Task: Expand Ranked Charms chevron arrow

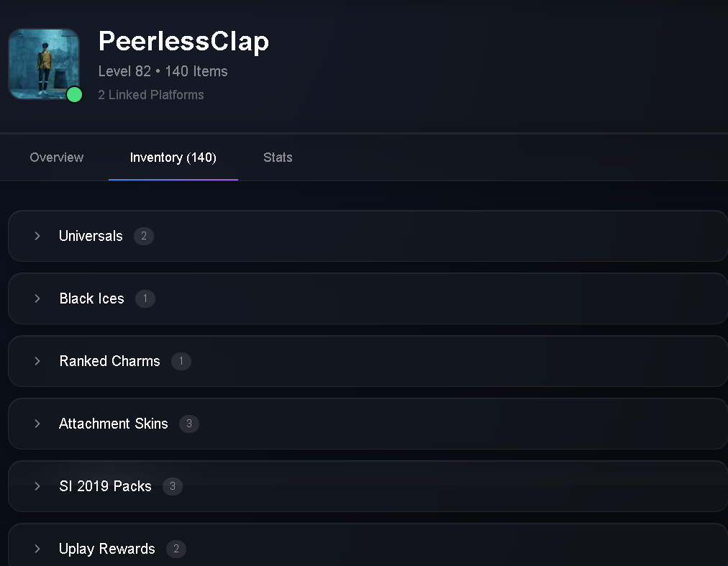Action: (37, 361)
